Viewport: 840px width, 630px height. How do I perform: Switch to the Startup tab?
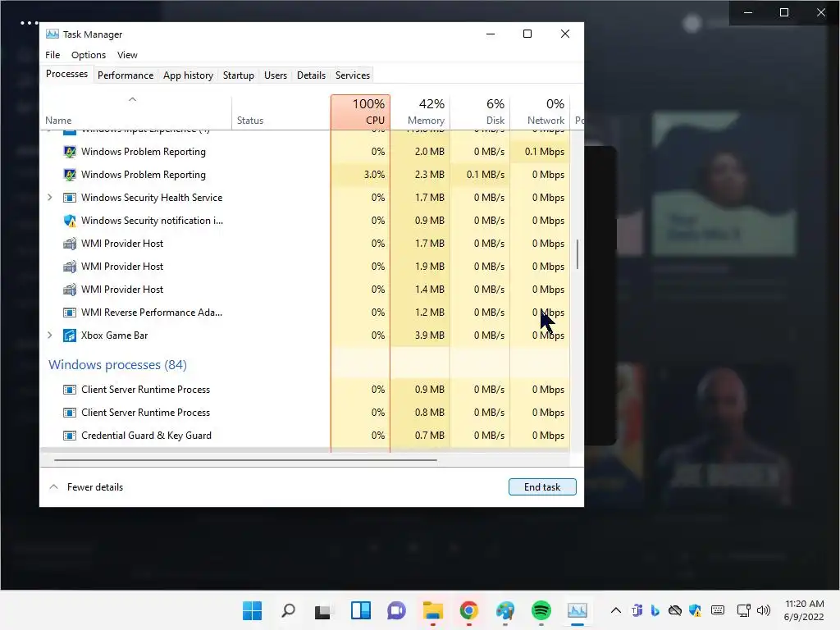pos(239,75)
